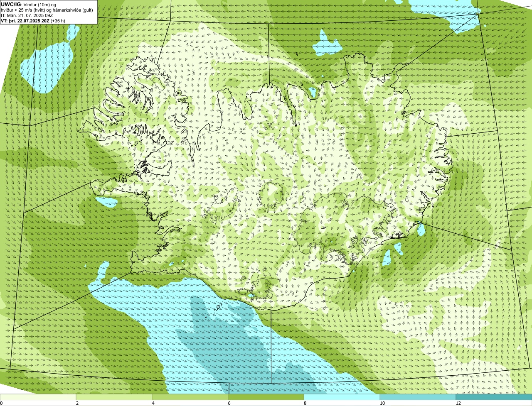The width and height of the screenshot is (532, 406).
Task: Click the initial time 'IT: Mán. 21. 07. 2025 09Z'
Action: (x=27, y=15)
